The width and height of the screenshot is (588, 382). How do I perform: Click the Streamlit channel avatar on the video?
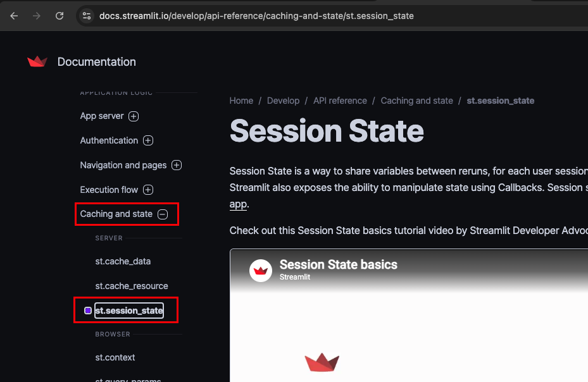pos(261,270)
